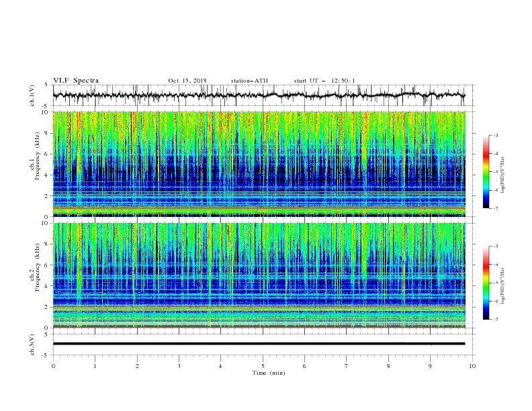Click the ch.2 colorbar "log(PSD)(V²/Hz)" label
This screenshot has width=532, height=411.
(x=503, y=286)
